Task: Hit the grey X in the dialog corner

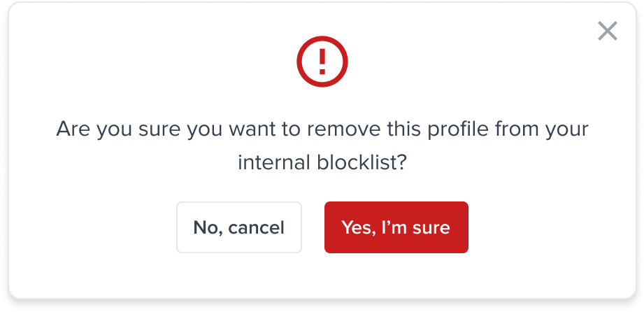Action: coord(607,31)
